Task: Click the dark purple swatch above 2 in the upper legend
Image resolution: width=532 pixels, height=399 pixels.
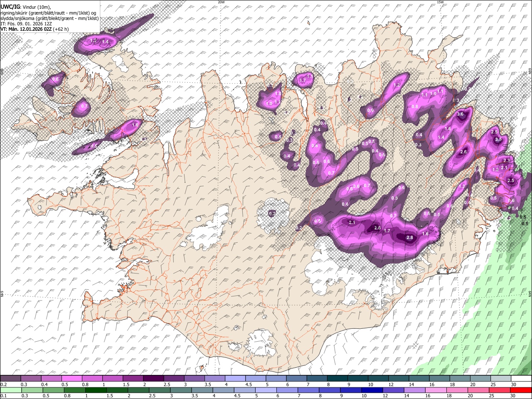Action: pos(153,379)
